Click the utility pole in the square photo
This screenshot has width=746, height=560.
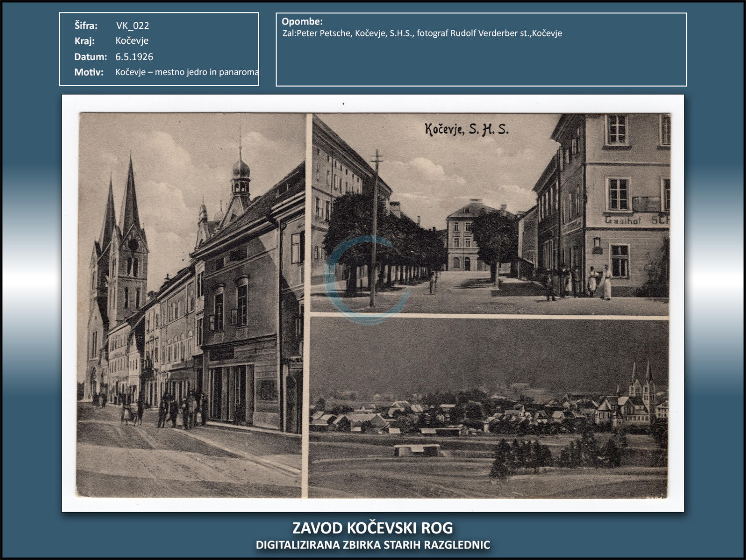375,229
